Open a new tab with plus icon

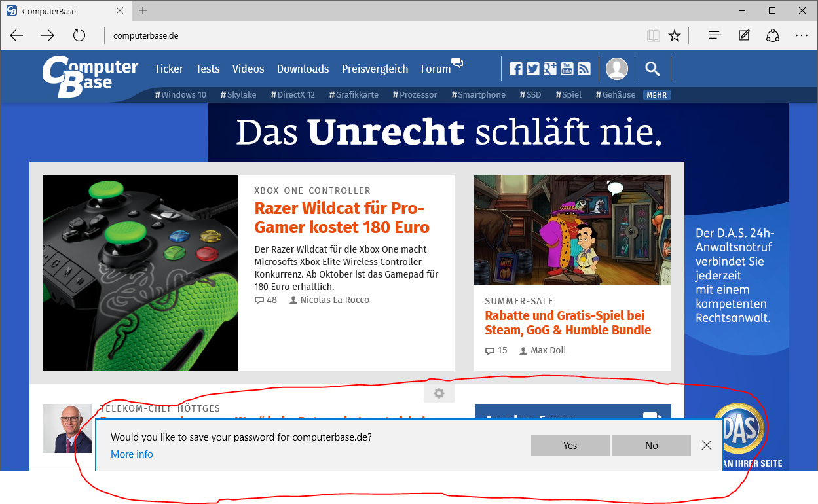pyautogui.click(x=143, y=10)
